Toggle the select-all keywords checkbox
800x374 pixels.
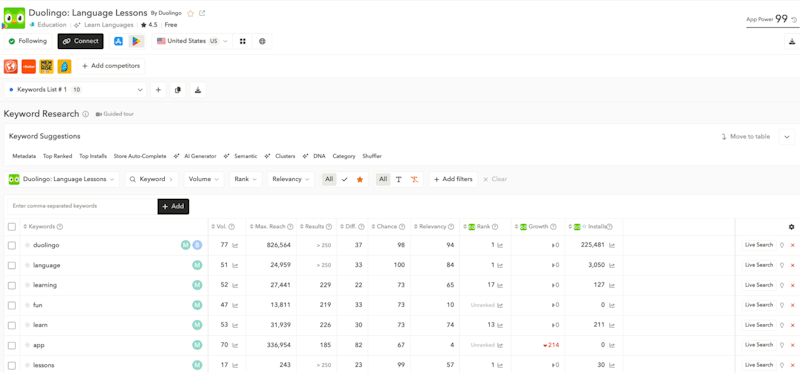point(12,227)
